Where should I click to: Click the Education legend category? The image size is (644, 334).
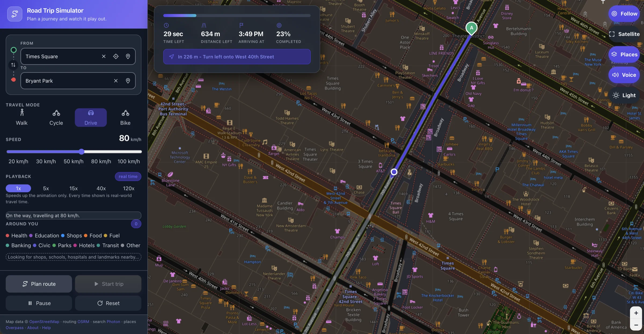click(44, 236)
